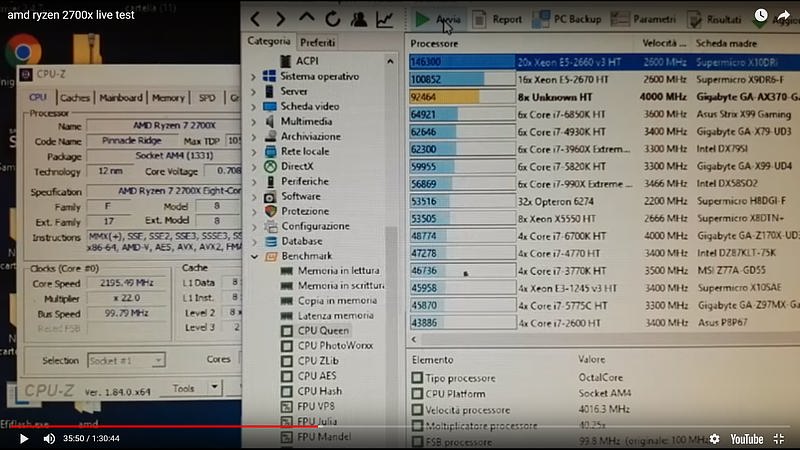The image size is (800, 450).
Task: Play the YouTube video
Action: 23,439
